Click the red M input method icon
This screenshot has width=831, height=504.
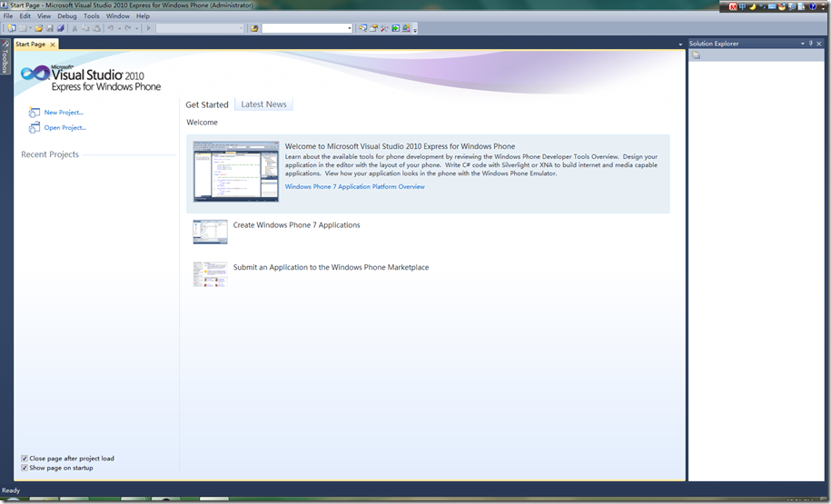click(733, 7)
